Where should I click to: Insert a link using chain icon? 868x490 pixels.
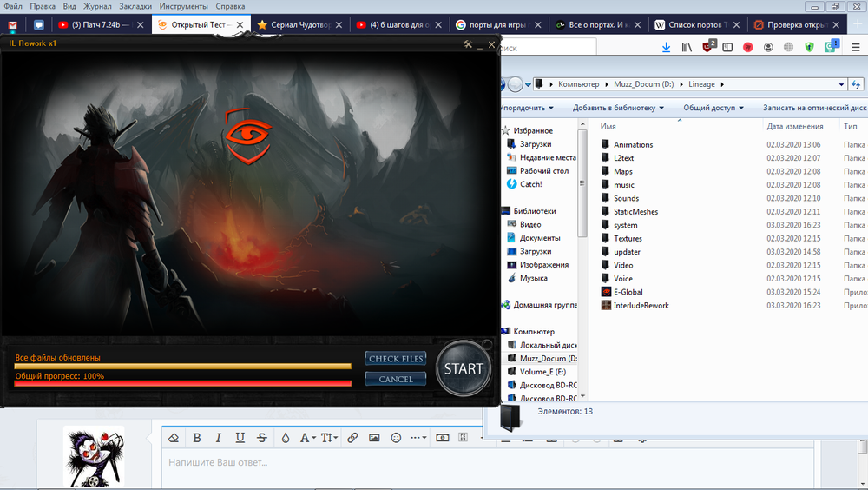click(352, 438)
